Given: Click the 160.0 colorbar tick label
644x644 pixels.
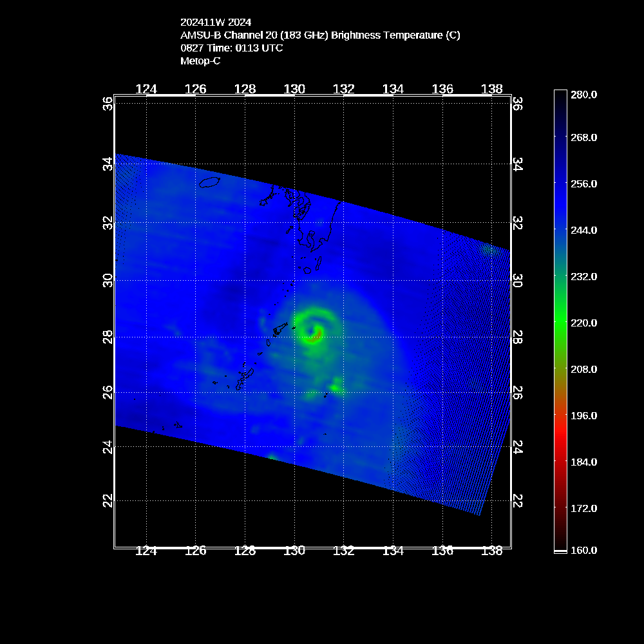Looking at the screenshot, I should 583,550.
